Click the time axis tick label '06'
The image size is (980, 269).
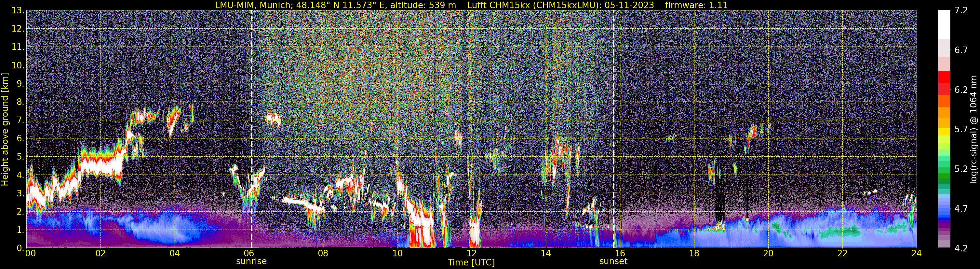pos(249,253)
